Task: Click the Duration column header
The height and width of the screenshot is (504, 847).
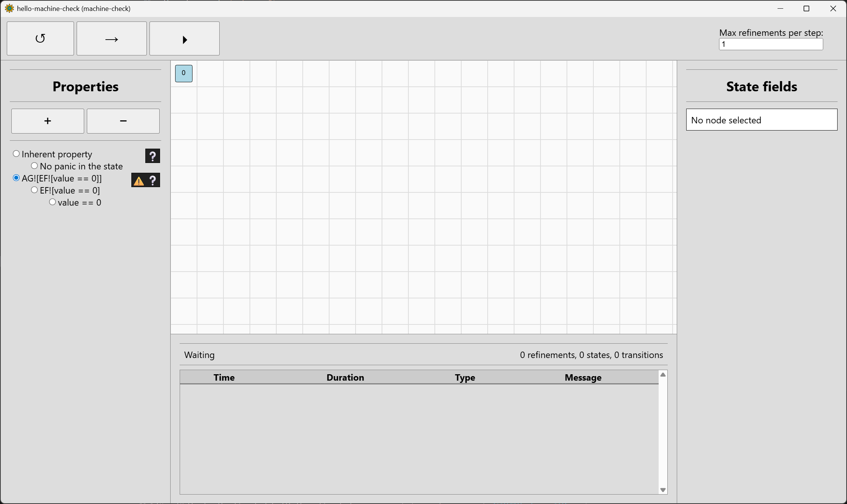Action: pyautogui.click(x=345, y=377)
